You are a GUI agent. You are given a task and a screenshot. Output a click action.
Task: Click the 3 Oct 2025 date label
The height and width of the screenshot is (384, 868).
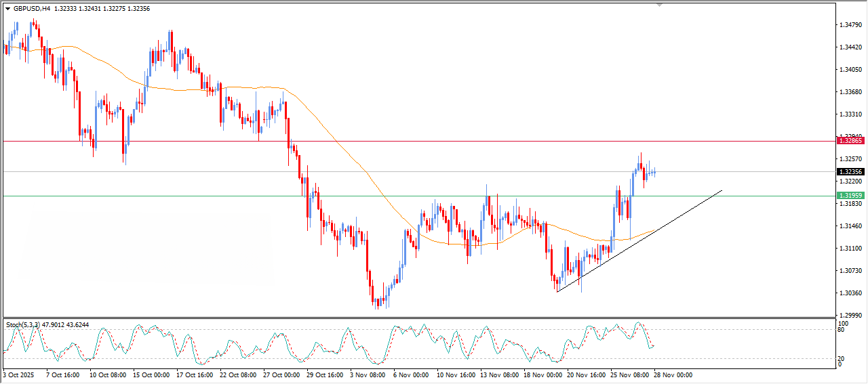19,375
